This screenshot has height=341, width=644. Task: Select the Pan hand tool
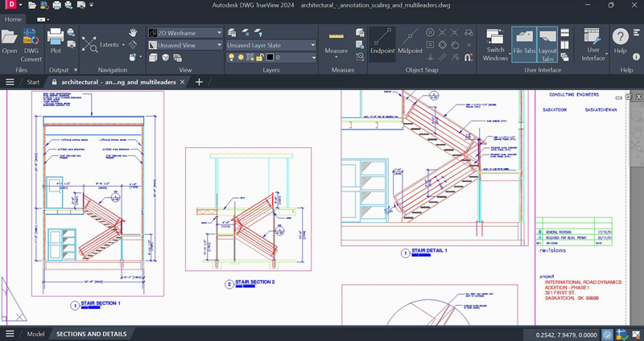(x=133, y=32)
